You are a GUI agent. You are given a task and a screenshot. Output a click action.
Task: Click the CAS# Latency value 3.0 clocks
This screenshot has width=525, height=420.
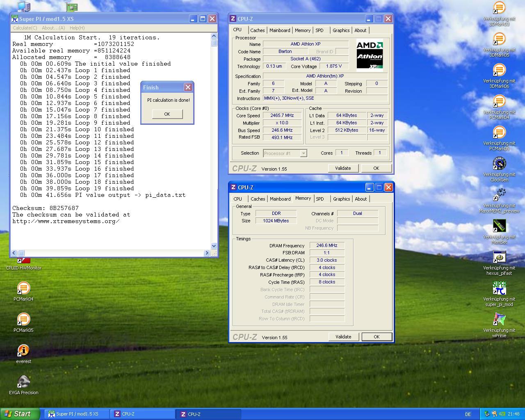click(x=327, y=260)
